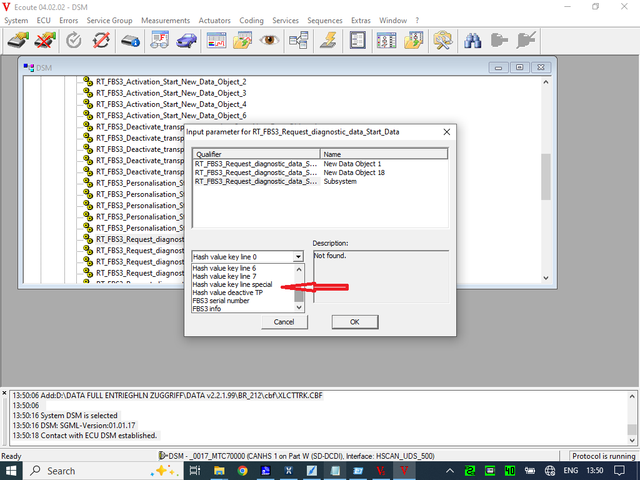
Task: Select the New Data Object 18 row
Action: 320,173
